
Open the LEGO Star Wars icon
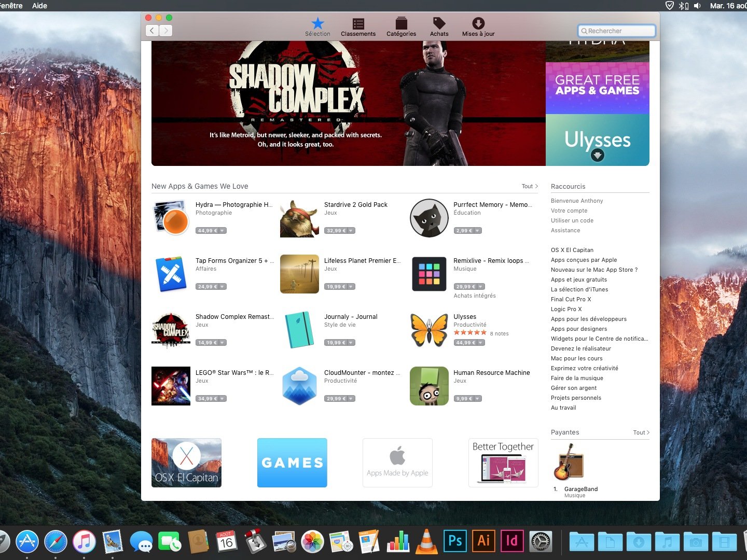[171, 386]
